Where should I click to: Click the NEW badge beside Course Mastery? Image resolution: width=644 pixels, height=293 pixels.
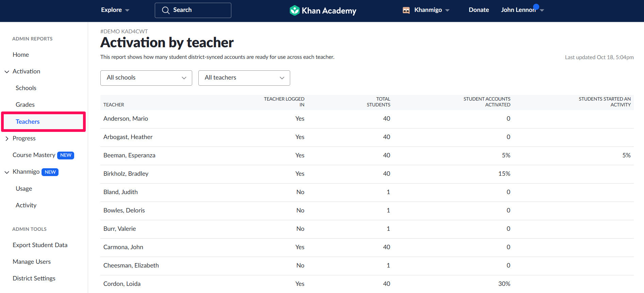click(66, 155)
